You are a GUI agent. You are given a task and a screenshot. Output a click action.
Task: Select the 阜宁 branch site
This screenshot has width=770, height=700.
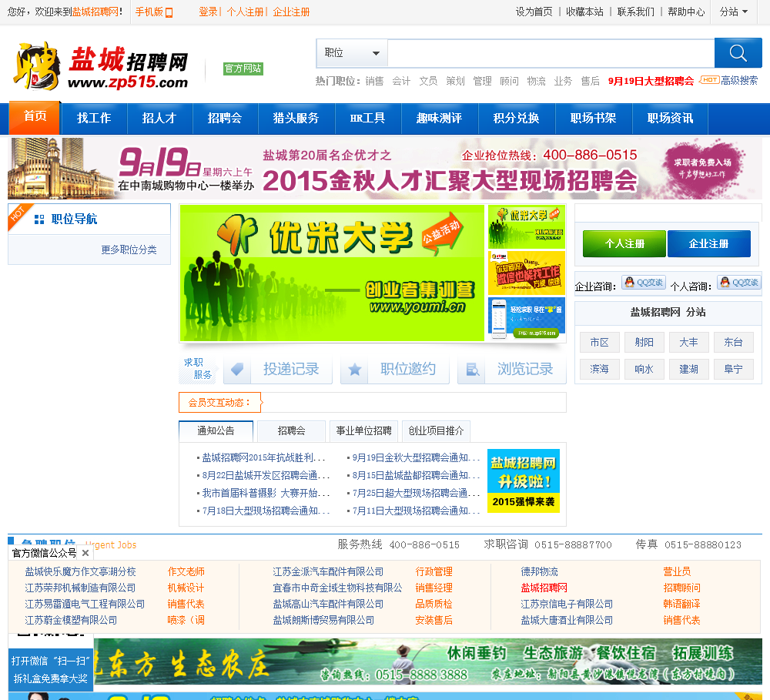pyautogui.click(x=733, y=369)
